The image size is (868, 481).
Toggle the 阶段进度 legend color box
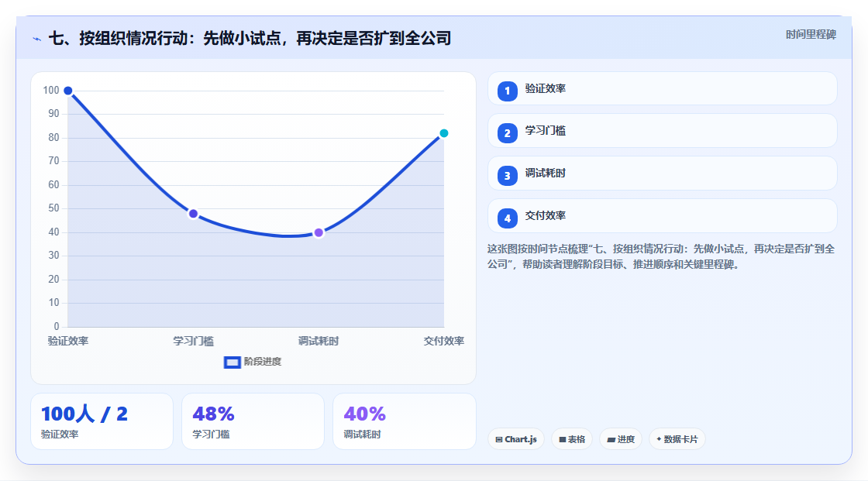point(232,362)
